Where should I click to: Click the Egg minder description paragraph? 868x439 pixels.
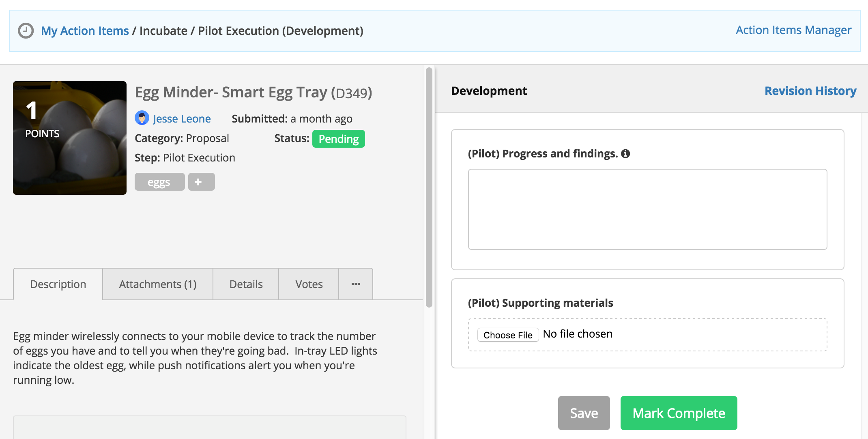click(x=195, y=358)
